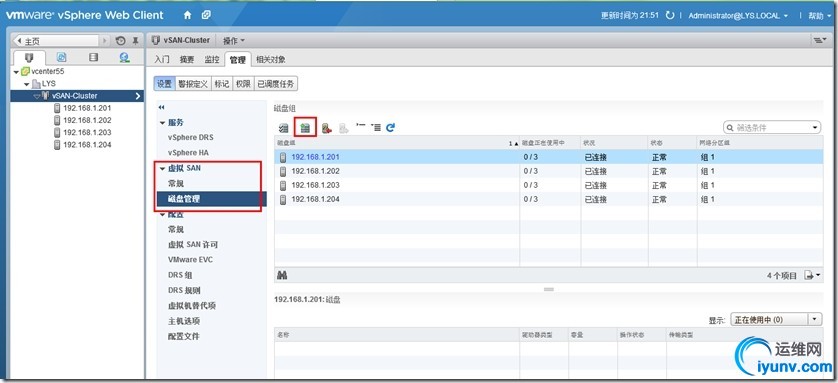The height and width of the screenshot is (383, 838).
Task: Collapse the 虚拟 SAN section
Action: (162, 168)
